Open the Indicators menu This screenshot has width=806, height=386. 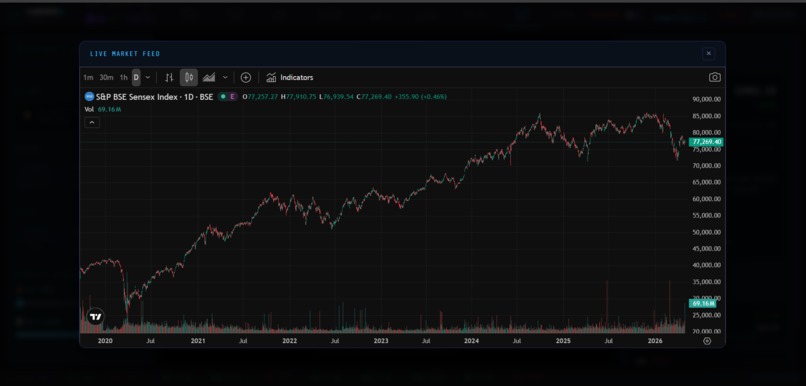point(289,78)
